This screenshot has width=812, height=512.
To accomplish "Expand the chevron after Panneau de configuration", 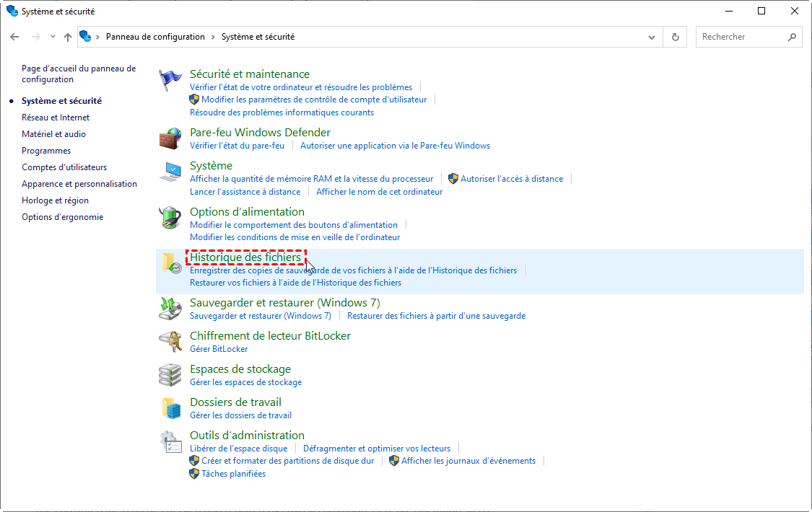I will pyautogui.click(x=213, y=37).
